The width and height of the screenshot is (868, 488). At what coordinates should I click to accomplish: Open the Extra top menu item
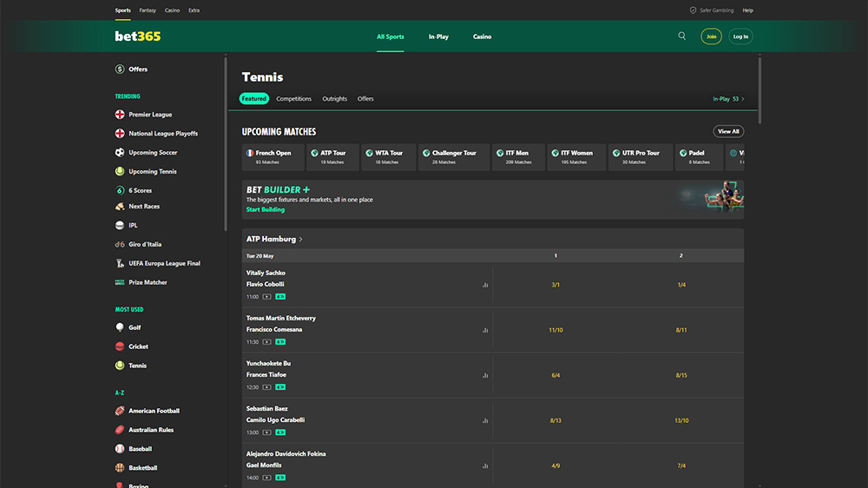(x=194, y=10)
